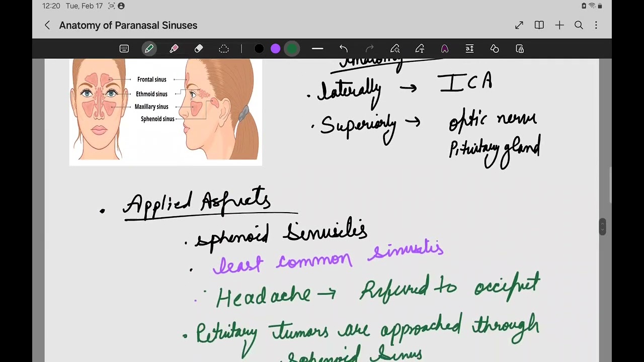Viewport: 644px width, 362px height.
Task: Tap the date Tue, Feb 17
Action: pyautogui.click(x=84, y=6)
